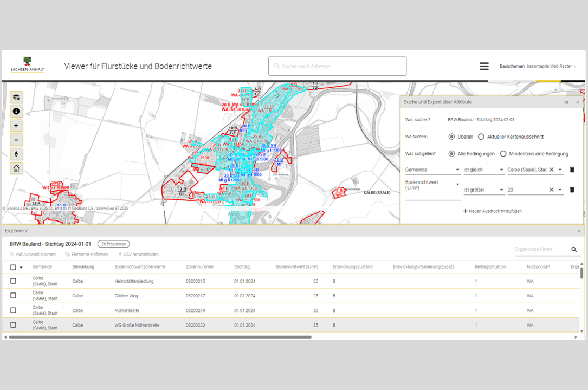Delete the Gemeinde filter expression
The width and height of the screenshot is (588, 390).
572,170
